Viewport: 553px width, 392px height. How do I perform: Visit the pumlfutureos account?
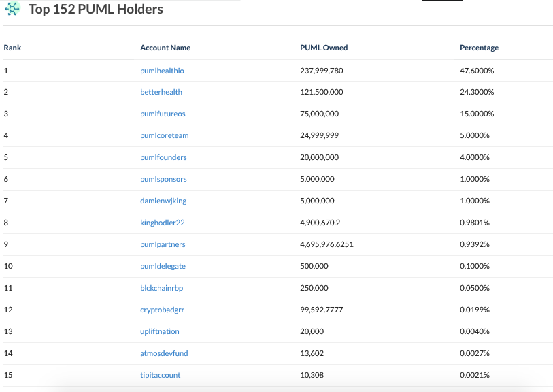[163, 114]
